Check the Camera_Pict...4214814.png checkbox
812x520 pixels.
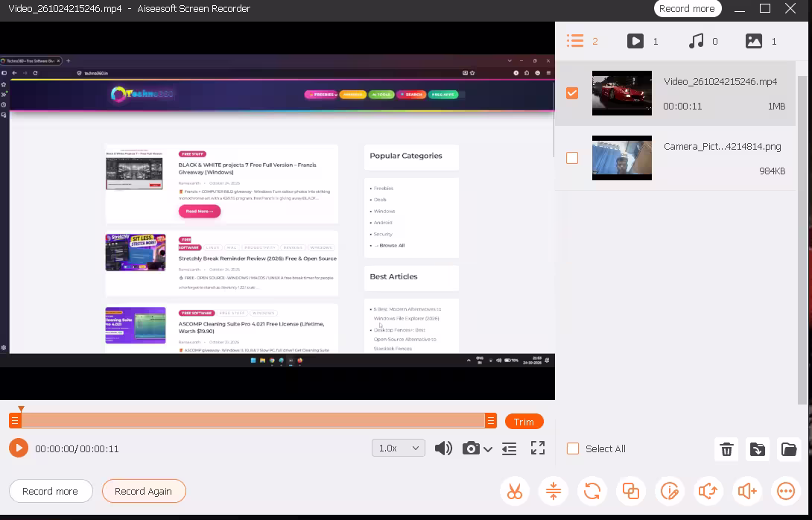(x=571, y=158)
